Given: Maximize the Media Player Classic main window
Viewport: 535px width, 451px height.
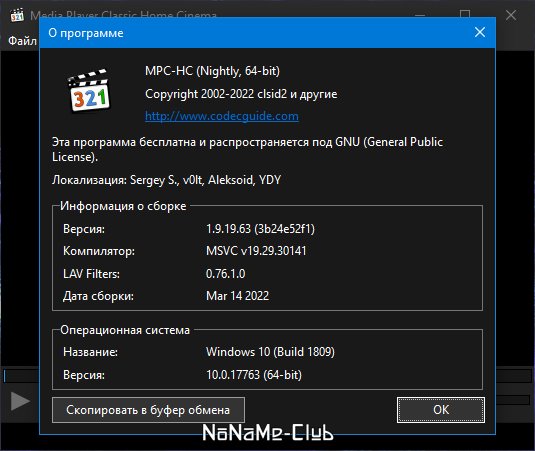Looking at the screenshot, I should (465, 14).
